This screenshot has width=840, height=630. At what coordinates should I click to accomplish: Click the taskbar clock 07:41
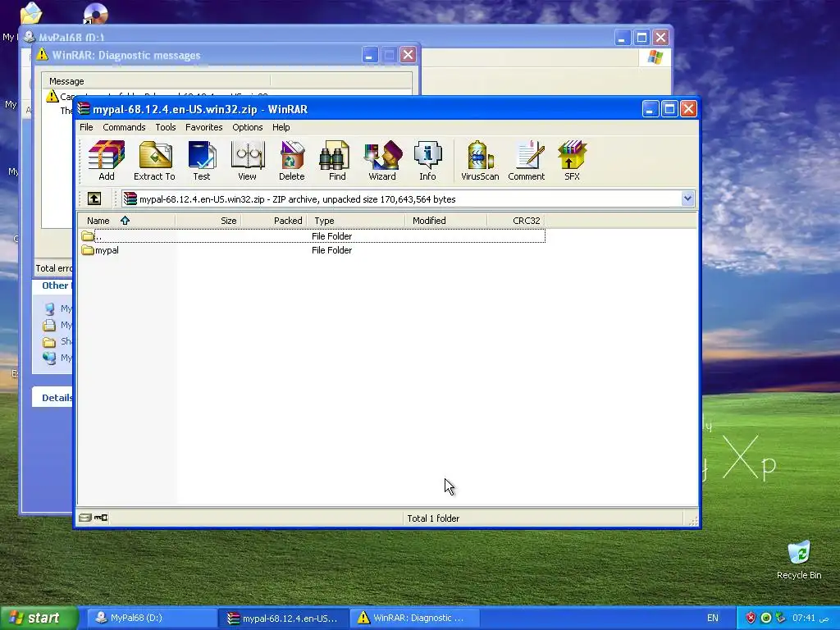click(811, 618)
